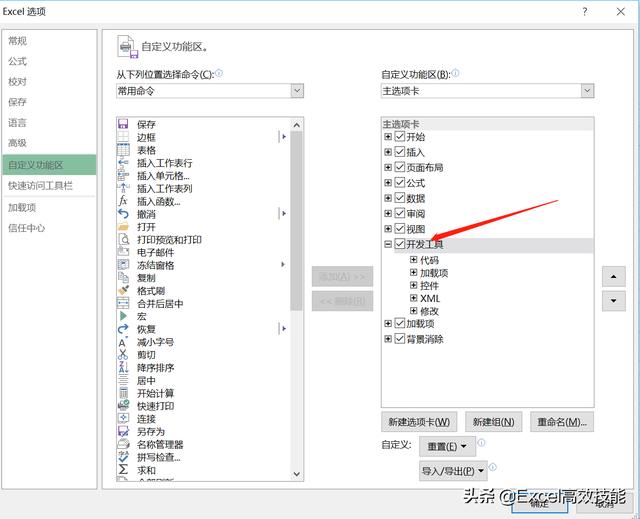Screen dimensions: 640x519
Task: Uncheck the 开始 tab checkbox
Action: 400,136
